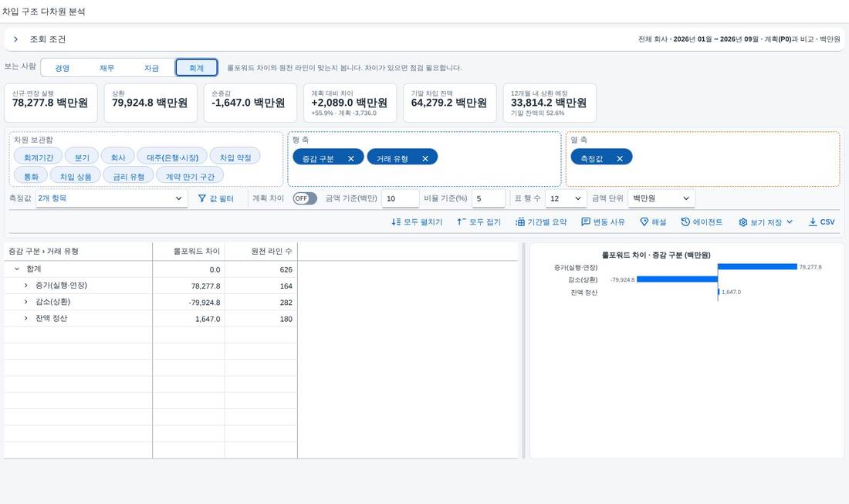Viewport: 849px width, 504px height.
Task: Click the 282 source lines cell
Action: [x=261, y=302]
